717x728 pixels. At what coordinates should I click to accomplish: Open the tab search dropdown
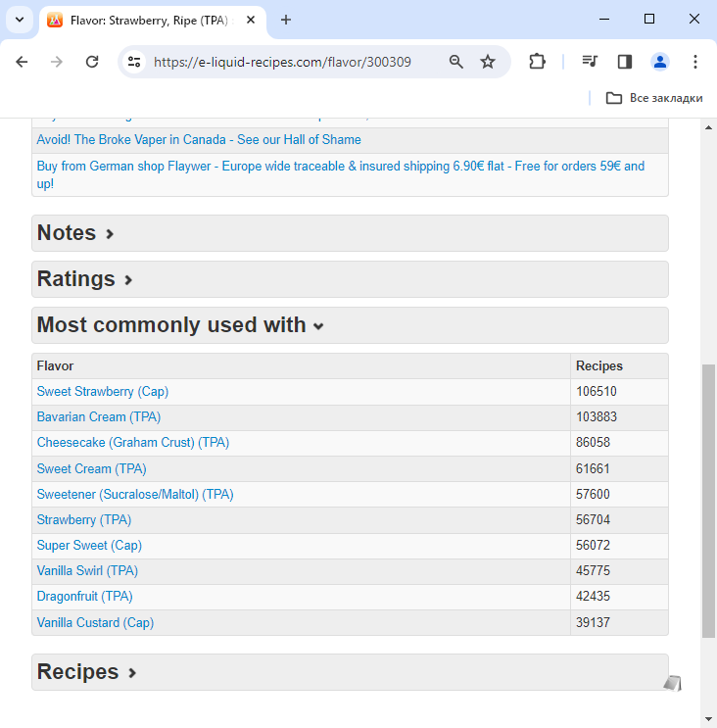point(20,20)
